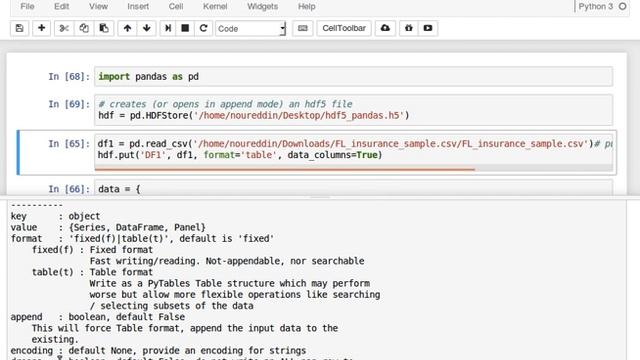Run the current cell with the run icon

(x=168, y=28)
